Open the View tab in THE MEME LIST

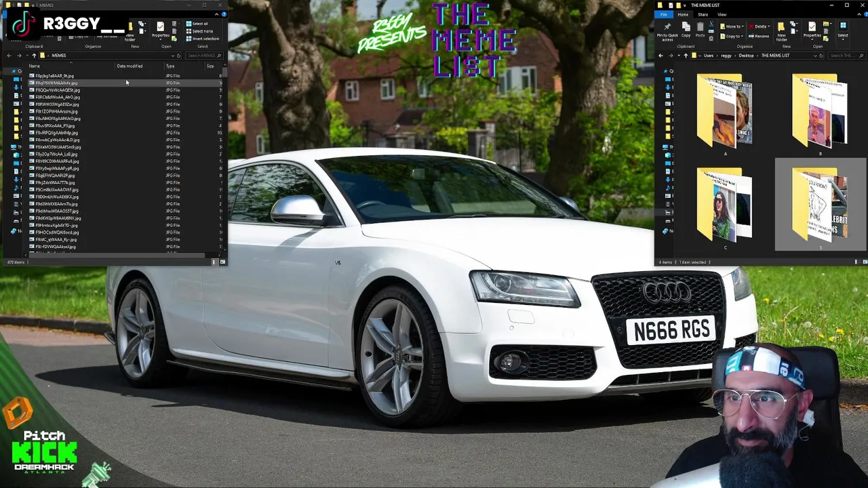tap(722, 14)
